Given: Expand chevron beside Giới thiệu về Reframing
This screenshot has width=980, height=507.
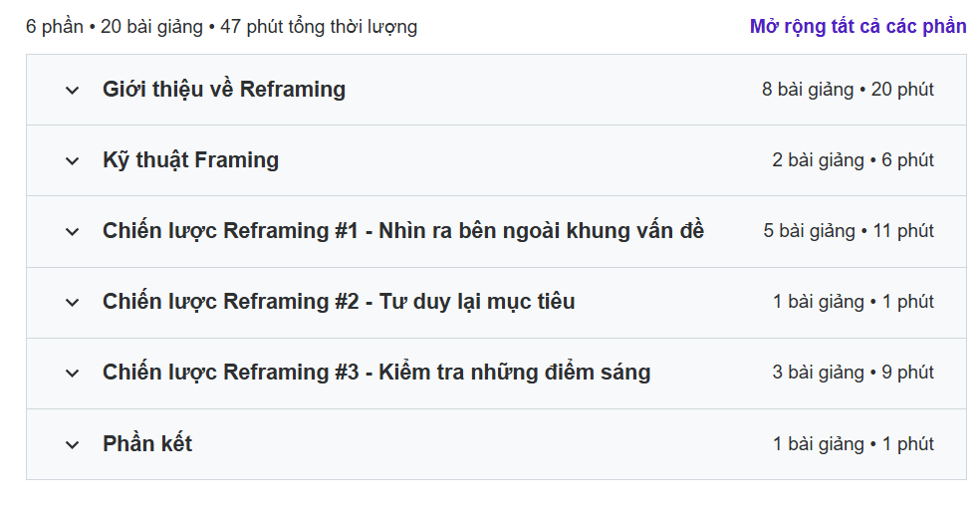Looking at the screenshot, I should click(72, 91).
